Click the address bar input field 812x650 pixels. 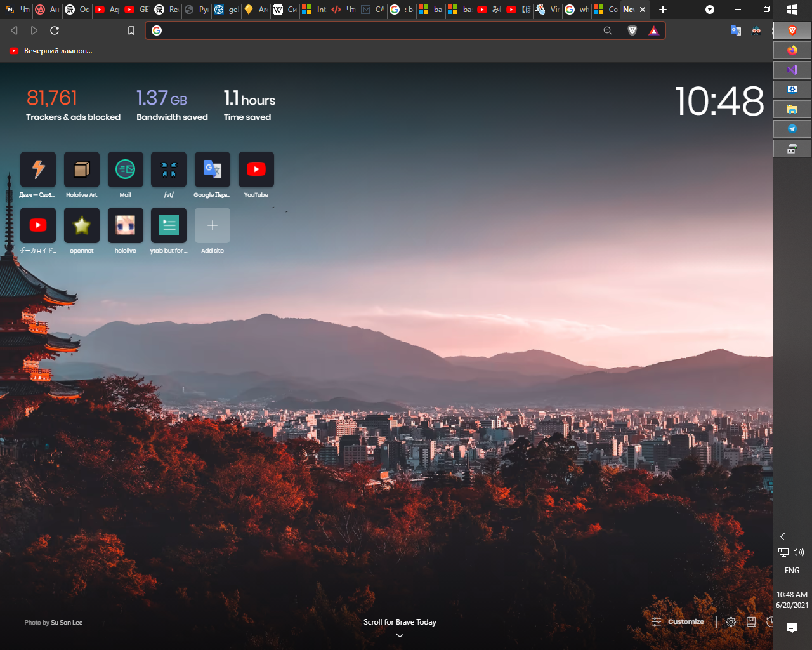(x=381, y=30)
